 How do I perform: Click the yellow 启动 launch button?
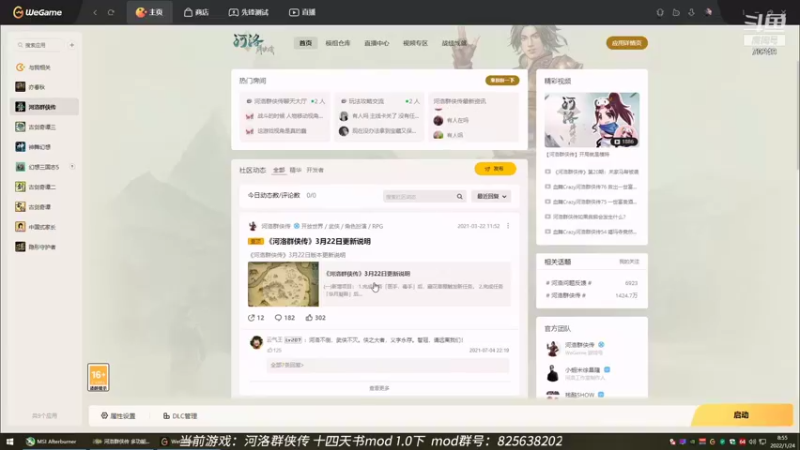coord(743,415)
